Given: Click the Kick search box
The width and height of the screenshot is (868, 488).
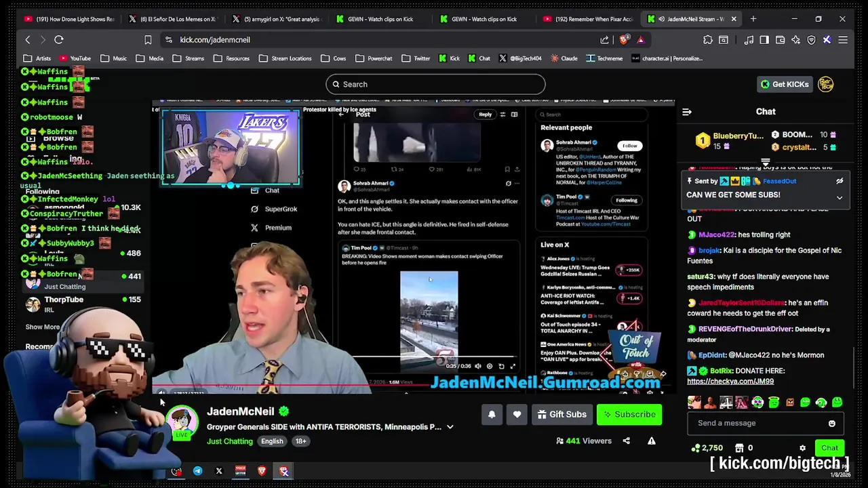Looking at the screenshot, I should pyautogui.click(x=435, y=84).
